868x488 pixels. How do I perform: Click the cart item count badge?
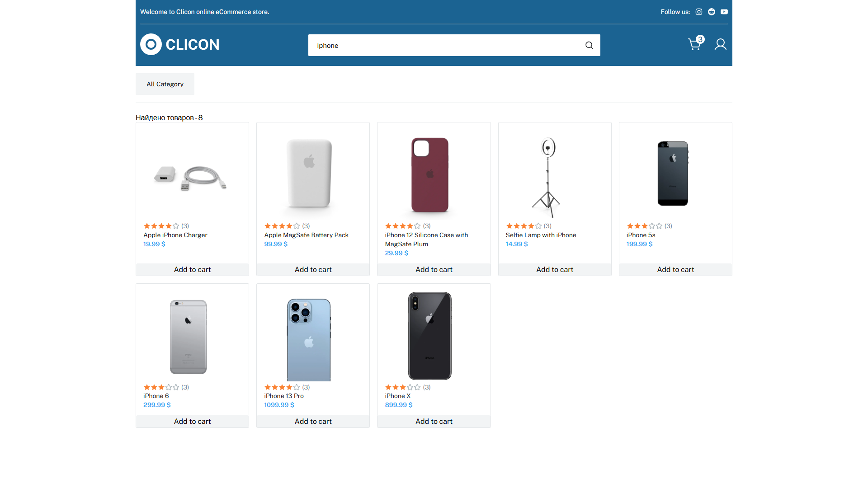700,39
